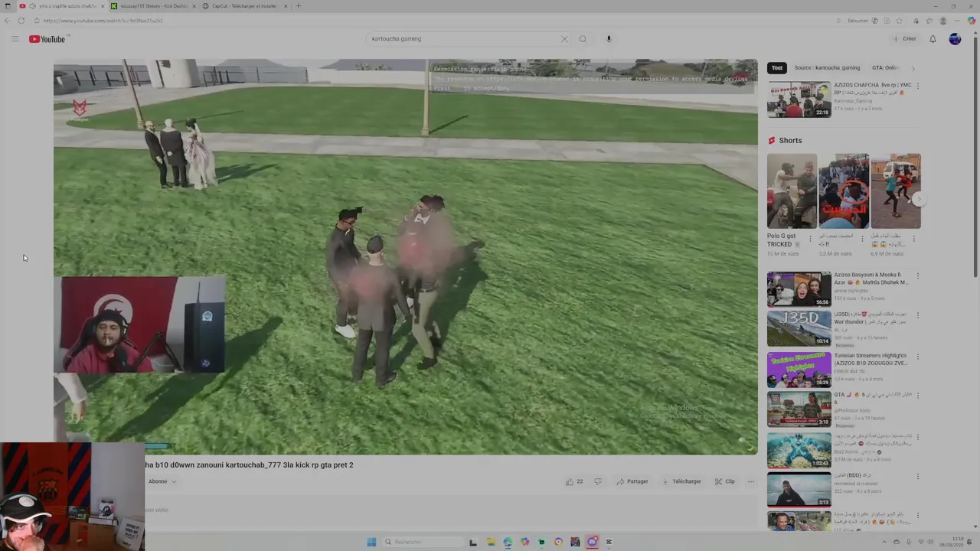Go to YouTube home via logo
The image size is (980, 551).
(47, 39)
